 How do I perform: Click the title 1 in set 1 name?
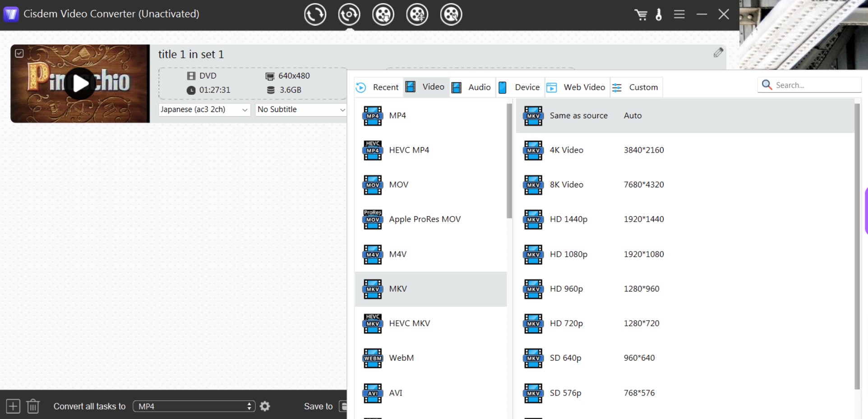(x=191, y=55)
